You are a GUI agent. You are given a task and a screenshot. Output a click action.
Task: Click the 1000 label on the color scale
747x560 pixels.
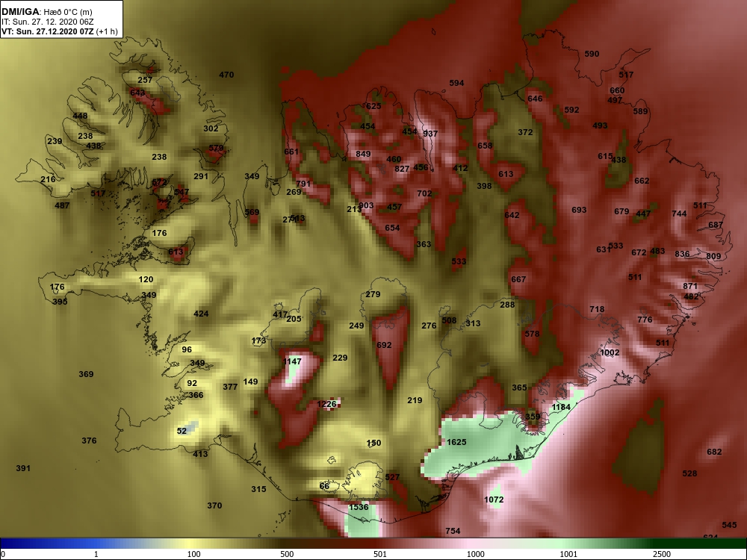point(475,554)
